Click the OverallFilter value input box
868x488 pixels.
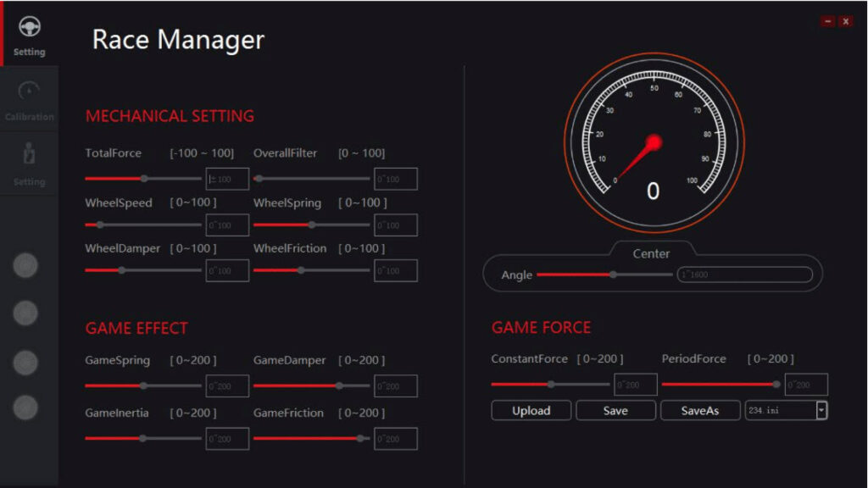[x=396, y=178]
